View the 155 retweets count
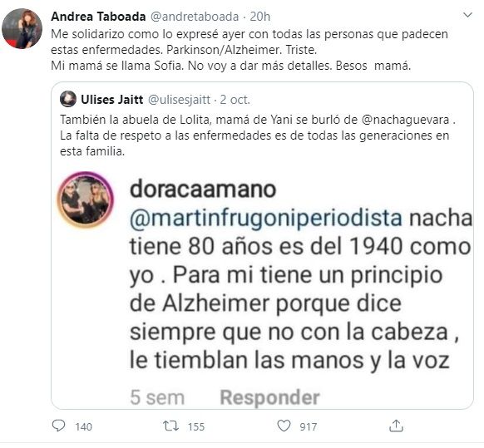This screenshot has width=484, height=448. pyautogui.click(x=196, y=426)
